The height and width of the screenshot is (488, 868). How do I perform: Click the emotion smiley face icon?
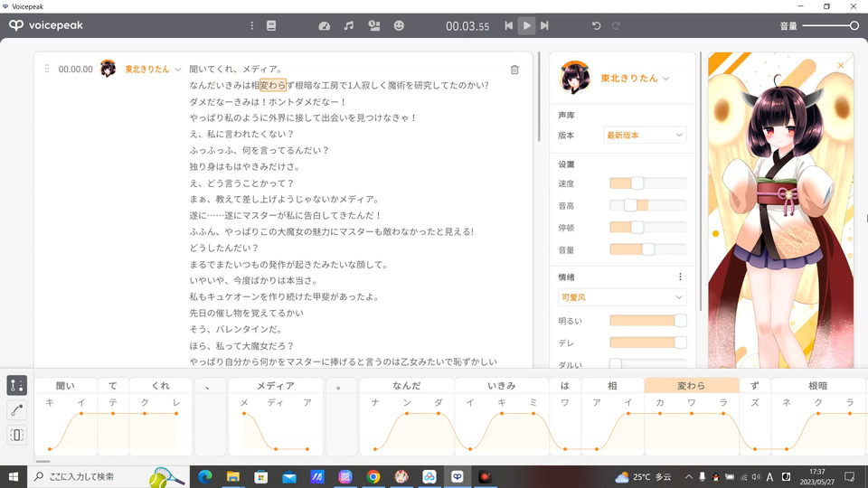pos(399,25)
